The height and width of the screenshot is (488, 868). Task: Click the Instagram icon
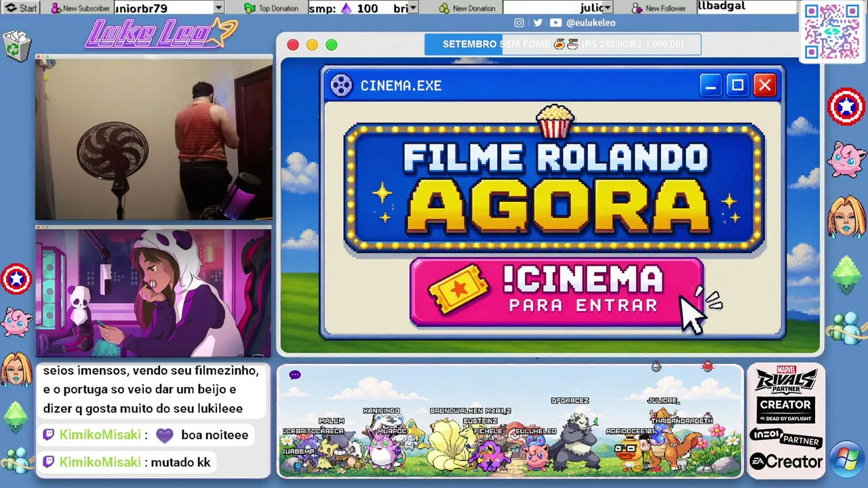(519, 22)
